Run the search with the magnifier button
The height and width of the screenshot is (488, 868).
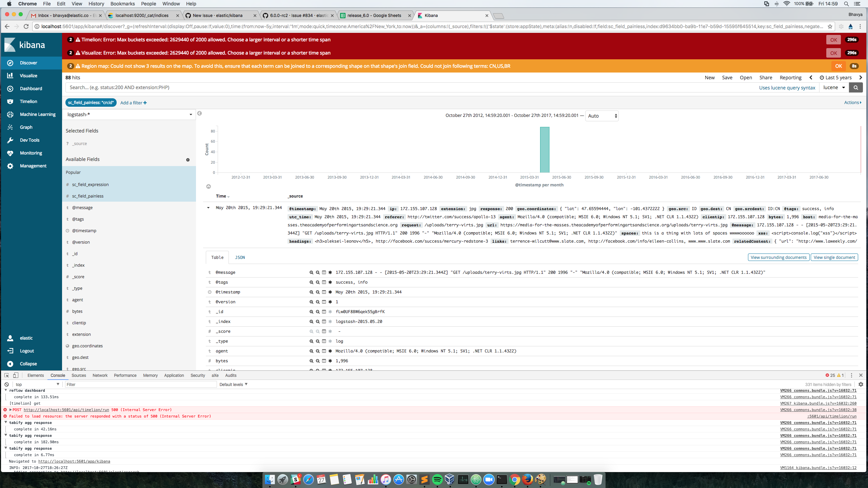[856, 87]
